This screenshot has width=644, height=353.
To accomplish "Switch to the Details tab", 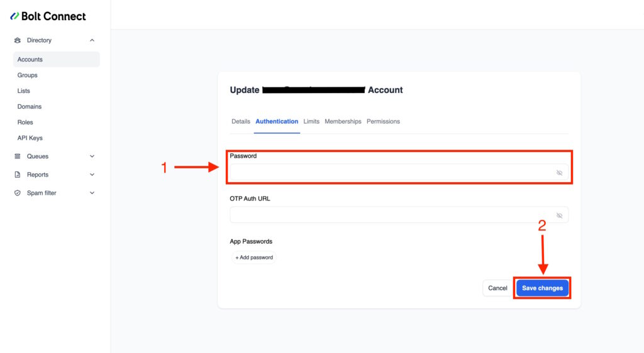I will (x=241, y=121).
